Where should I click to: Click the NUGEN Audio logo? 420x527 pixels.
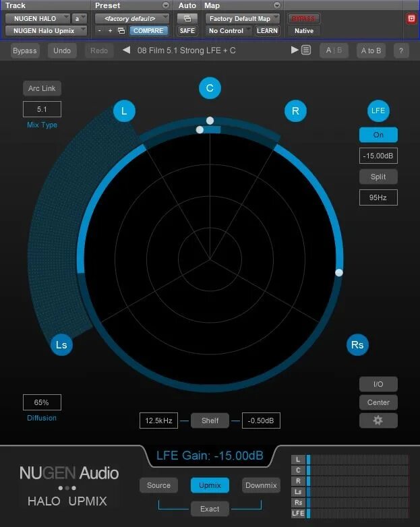pyautogui.click(x=69, y=473)
